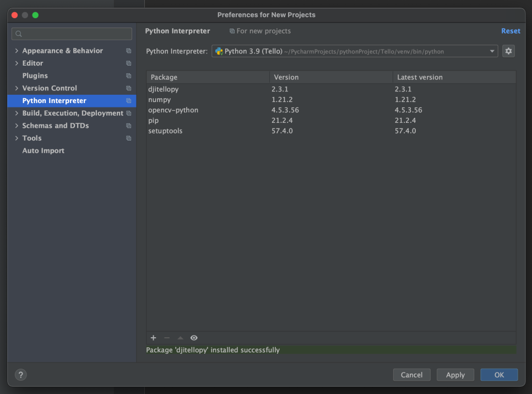Click the copy icon next to Schemas and DTDs

(128, 126)
